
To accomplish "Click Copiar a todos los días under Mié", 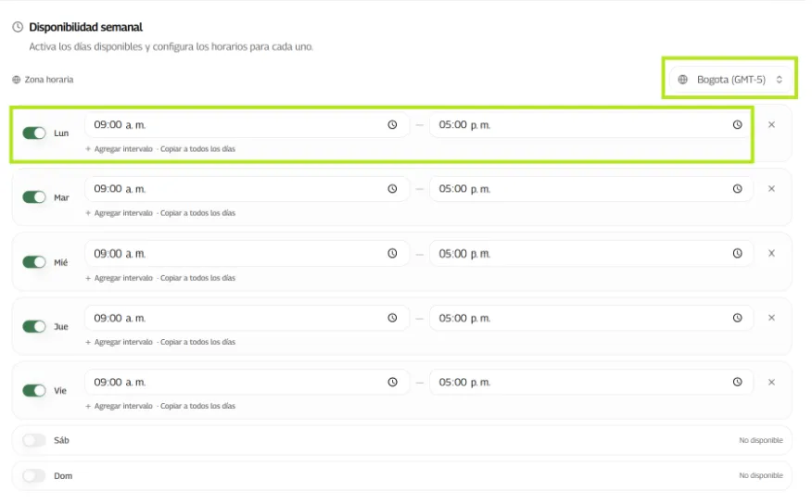I will coord(199,280).
